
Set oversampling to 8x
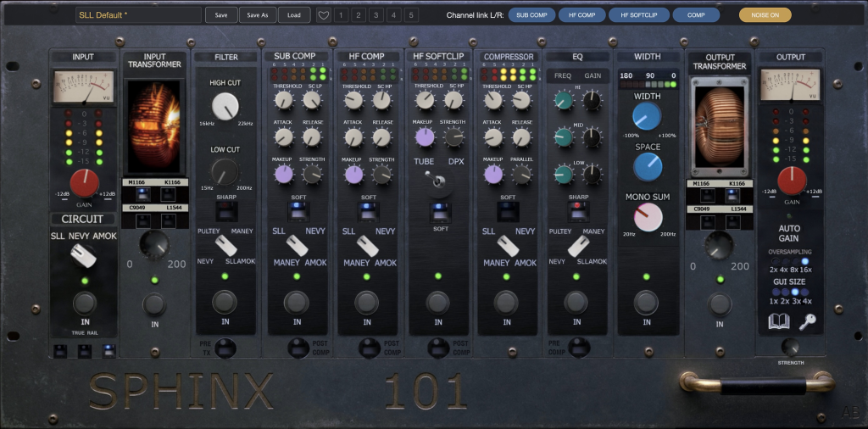(x=795, y=262)
